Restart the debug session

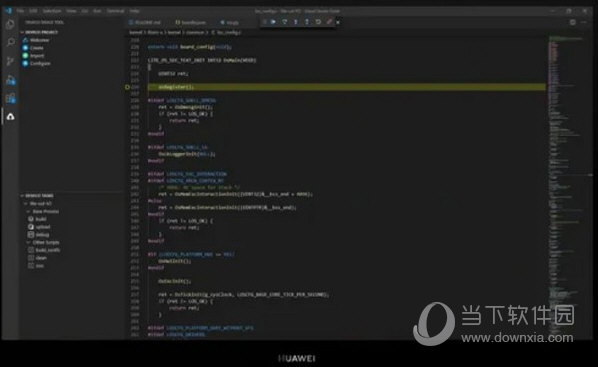coord(318,22)
